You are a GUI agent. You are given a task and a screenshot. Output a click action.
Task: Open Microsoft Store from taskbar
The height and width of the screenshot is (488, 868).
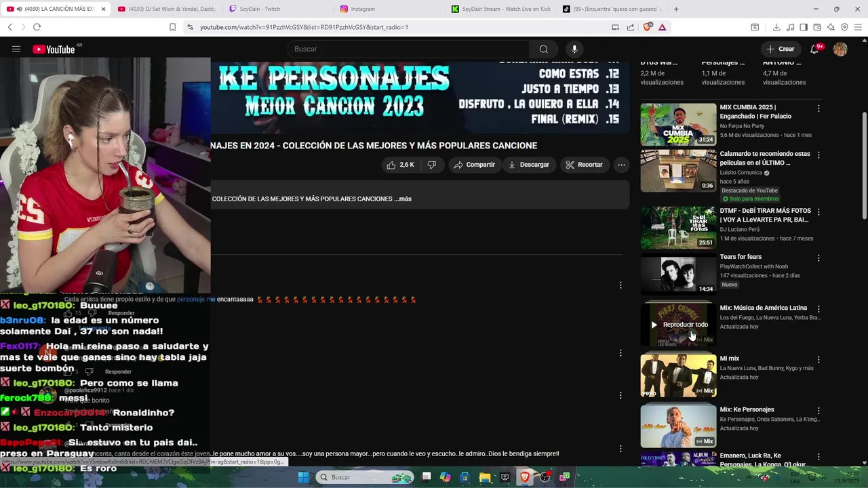click(465, 477)
